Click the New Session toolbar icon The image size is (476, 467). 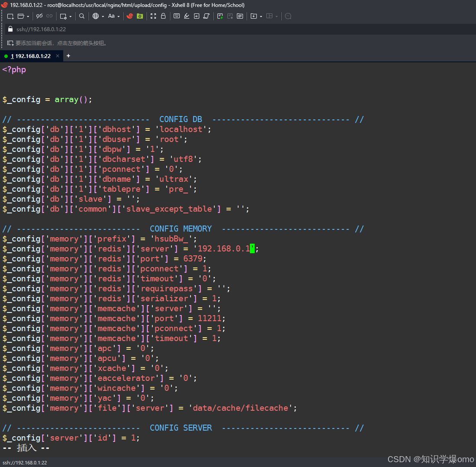10,16
